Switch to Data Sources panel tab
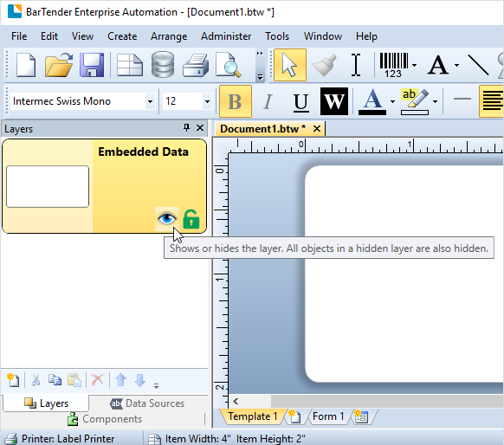Screen dimensions: 504x445 pos(147,403)
